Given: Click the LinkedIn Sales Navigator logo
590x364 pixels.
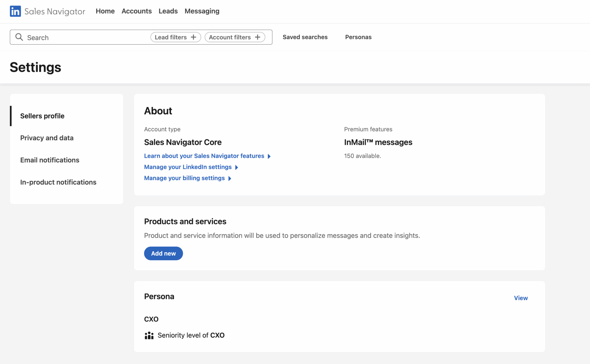Looking at the screenshot, I should pos(47,11).
